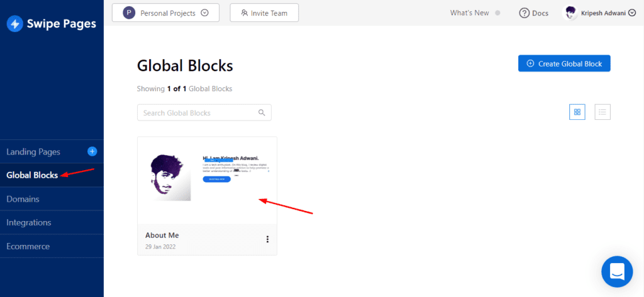Click the Swipe Pages lightning logo icon
The width and height of the screenshot is (644, 297).
tap(14, 24)
